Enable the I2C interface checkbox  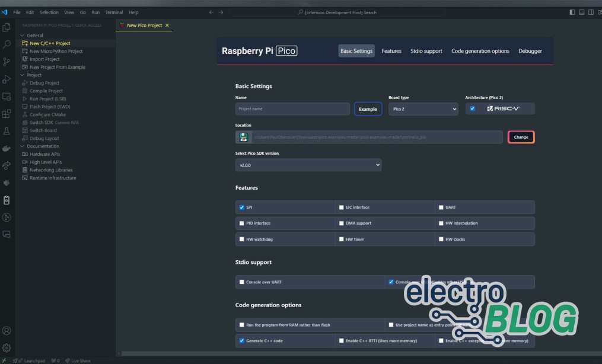click(x=341, y=207)
